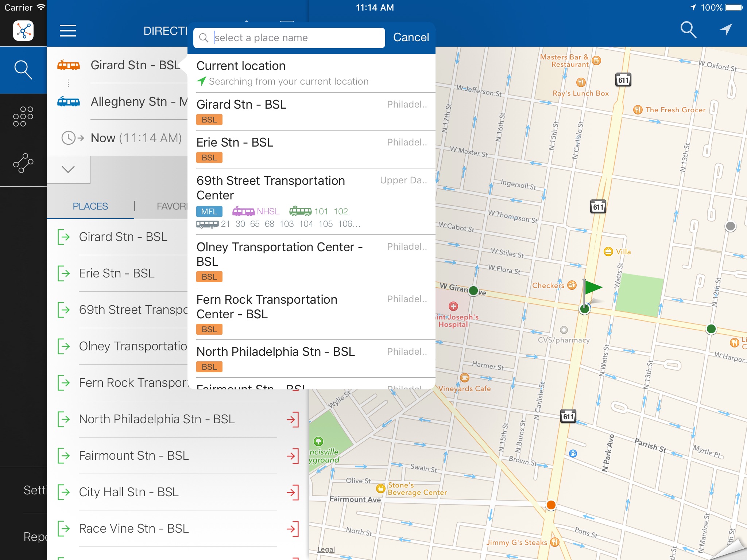Cancel the place search
The height and width of the screenshot is (560, 747).
click(x=411, y=38)
